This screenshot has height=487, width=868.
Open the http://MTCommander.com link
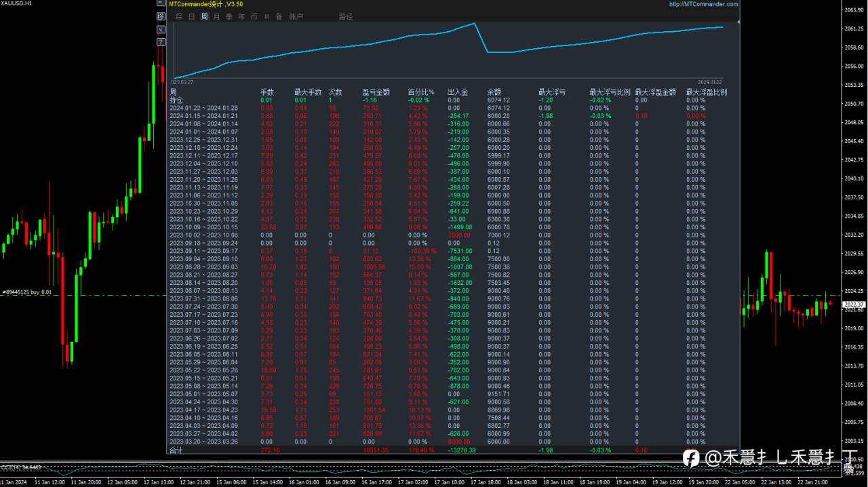(703, 4)
